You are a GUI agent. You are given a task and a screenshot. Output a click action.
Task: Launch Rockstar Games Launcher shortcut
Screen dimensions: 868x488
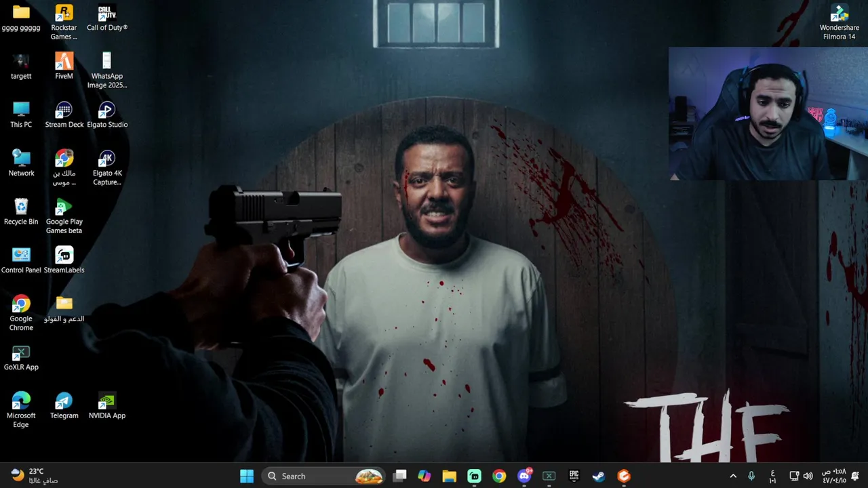click(x=64, y=22)
